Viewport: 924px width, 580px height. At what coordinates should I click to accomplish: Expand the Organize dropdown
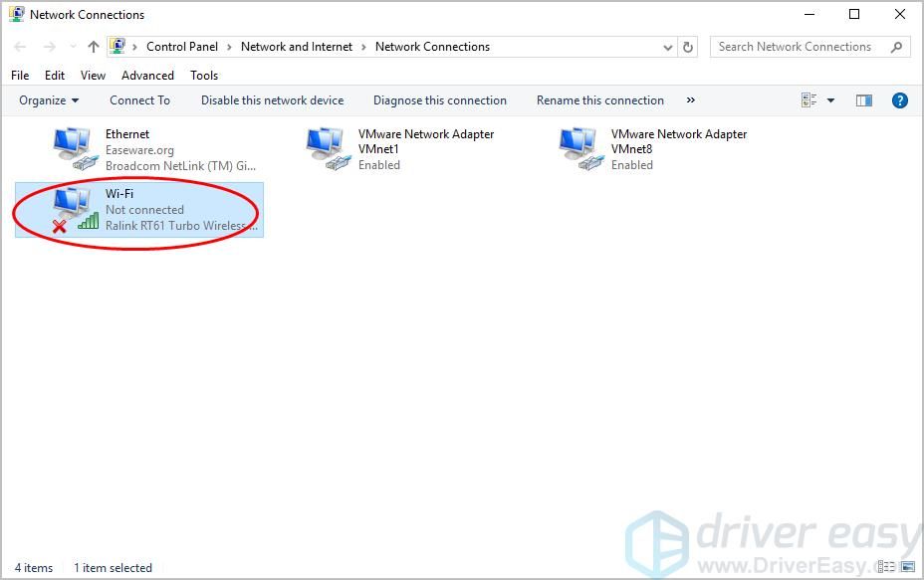[49, 100]
